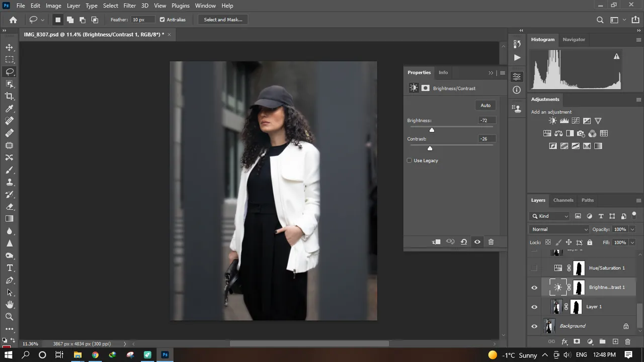
Task: Hide the Brightness/Contrast 1 layer
Action: [534, 288]
